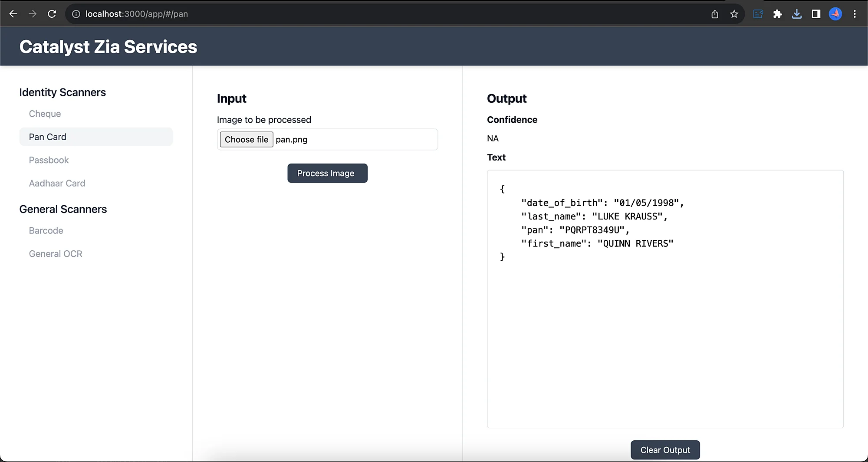
Task: Open the Chrome three-dot menu
Action: tap(855, 14)
